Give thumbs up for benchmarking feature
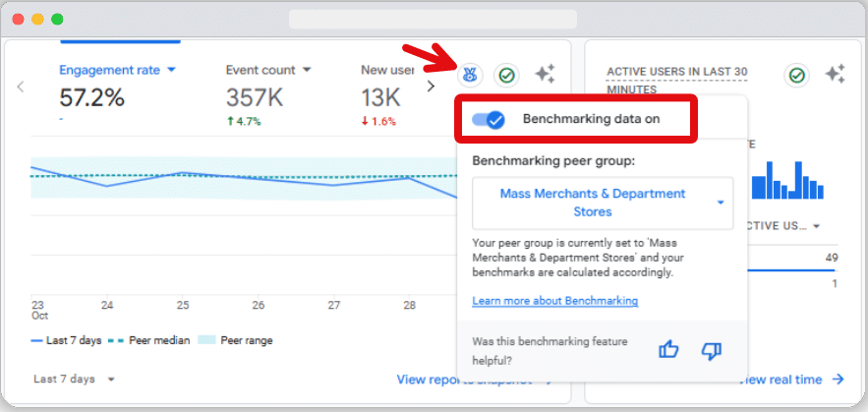 [668, 350]
